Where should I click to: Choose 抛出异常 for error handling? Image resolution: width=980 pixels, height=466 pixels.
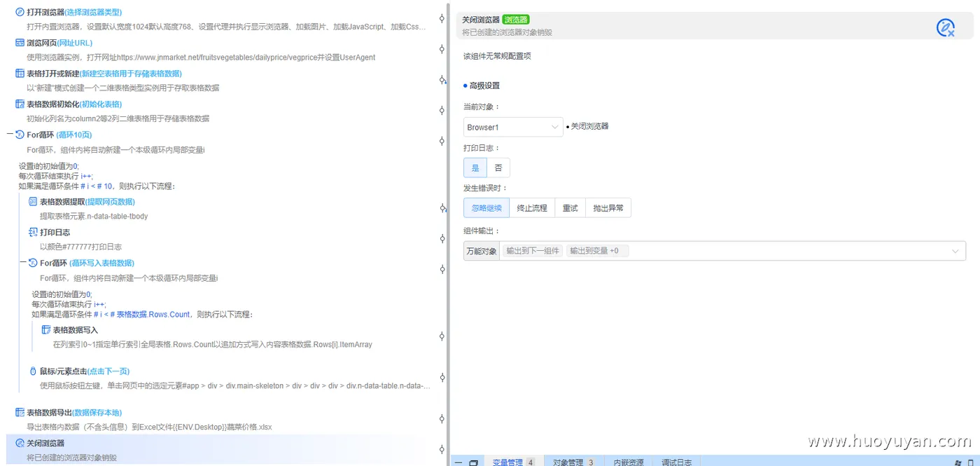[608, 208]
